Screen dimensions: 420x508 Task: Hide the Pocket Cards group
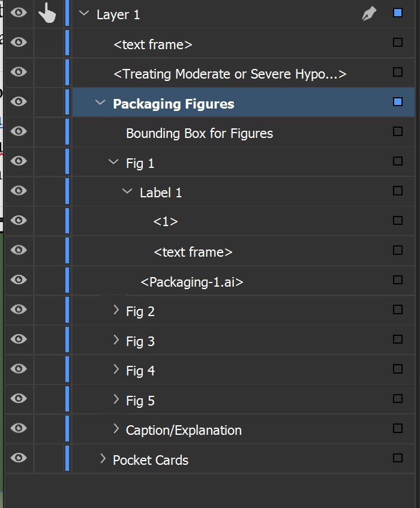tap(19, 458)
